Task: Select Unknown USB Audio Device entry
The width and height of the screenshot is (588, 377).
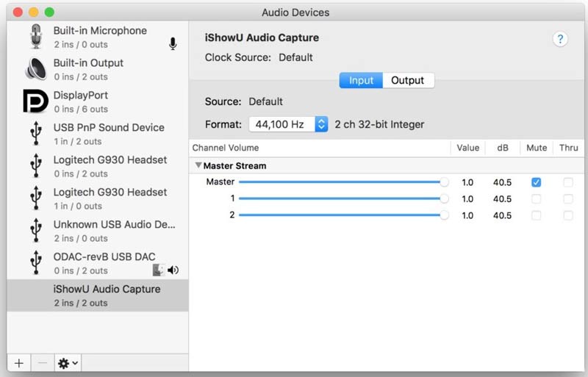Action: [x=98, y=230]
